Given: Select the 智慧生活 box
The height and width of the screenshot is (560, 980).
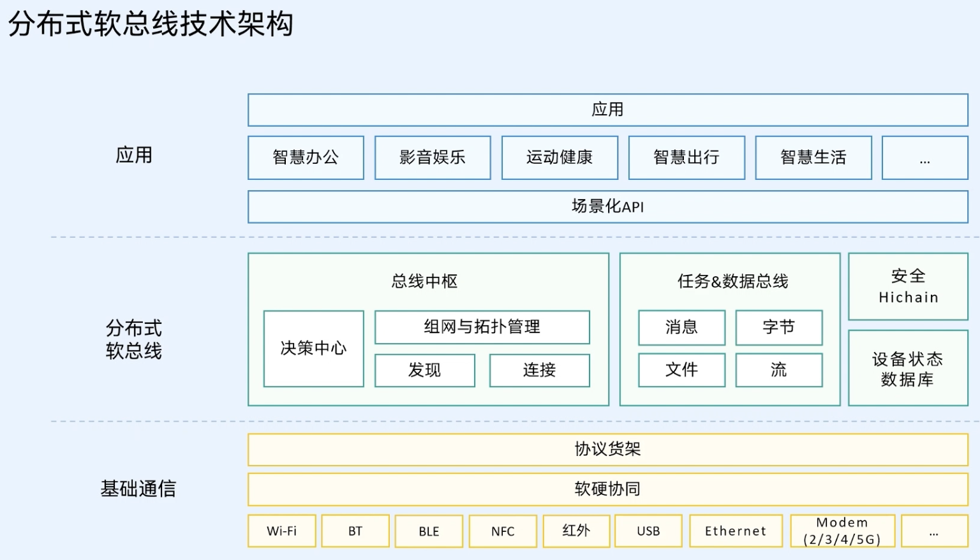Looking at the screenshot, I should pos(813,158).
